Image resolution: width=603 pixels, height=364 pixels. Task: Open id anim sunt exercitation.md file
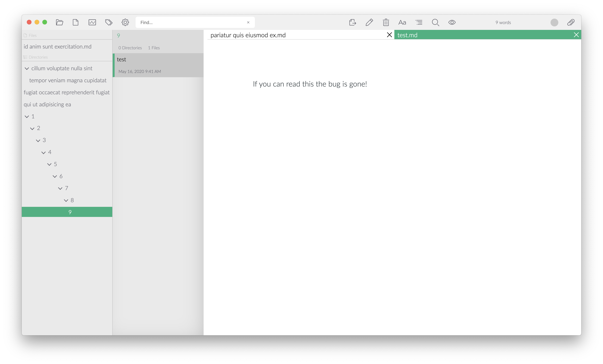point(58,46)
